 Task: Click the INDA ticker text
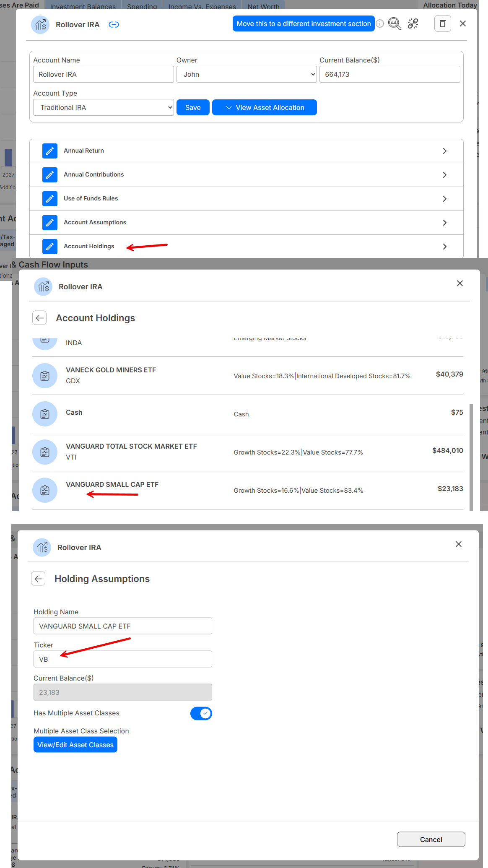point(74,343)
